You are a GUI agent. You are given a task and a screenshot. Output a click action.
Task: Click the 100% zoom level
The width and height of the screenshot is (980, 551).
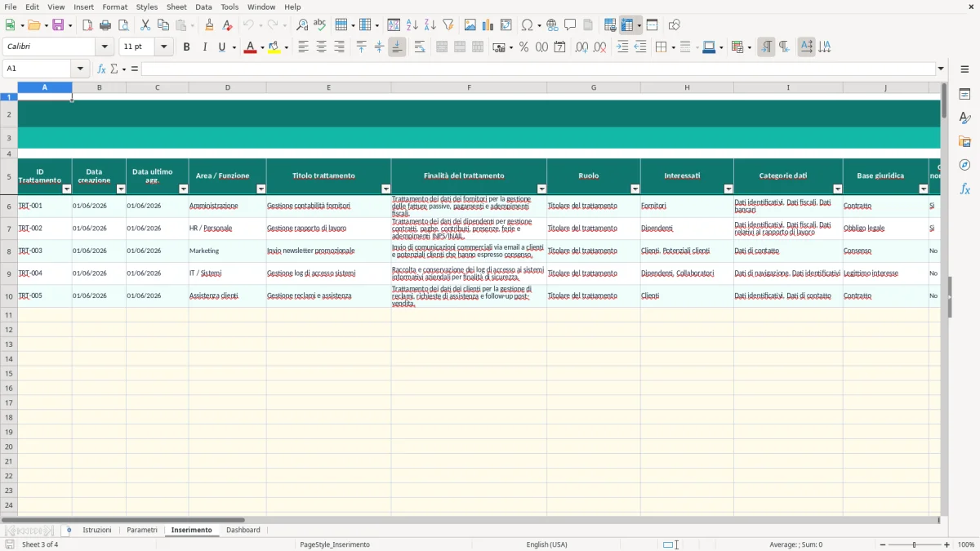966,544
